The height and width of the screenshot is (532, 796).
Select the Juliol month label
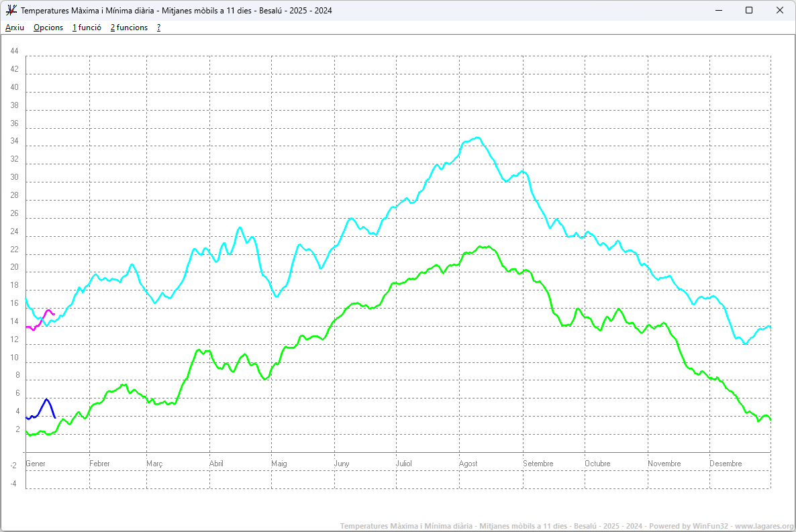[404, 464]
